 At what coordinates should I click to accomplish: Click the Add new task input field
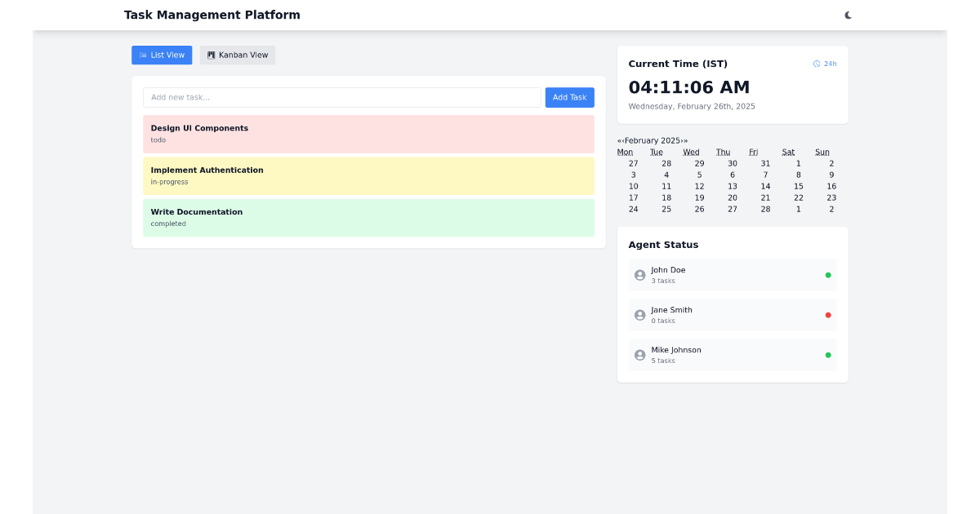(x=341, y=97)
